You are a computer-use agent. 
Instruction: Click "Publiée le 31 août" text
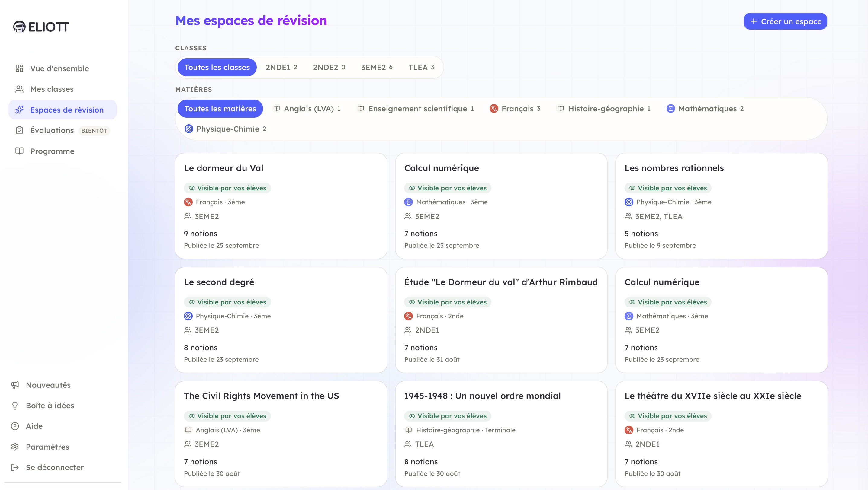click(432, 359)
